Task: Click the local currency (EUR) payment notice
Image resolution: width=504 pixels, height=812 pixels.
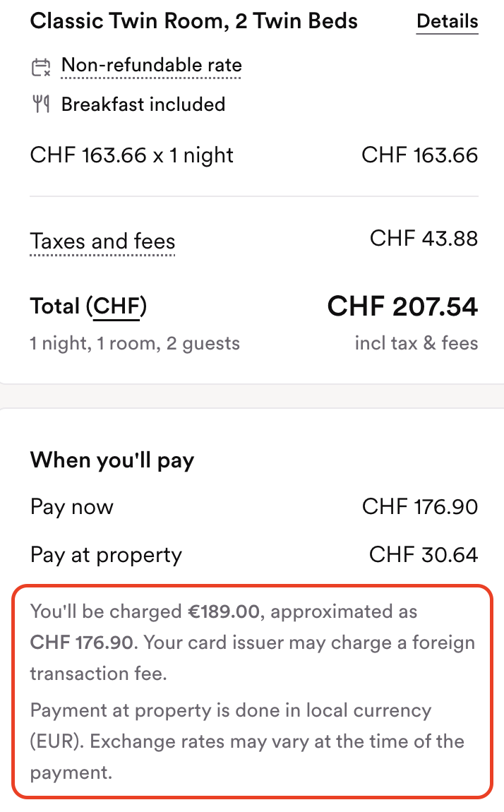Action: pos(247,741)
